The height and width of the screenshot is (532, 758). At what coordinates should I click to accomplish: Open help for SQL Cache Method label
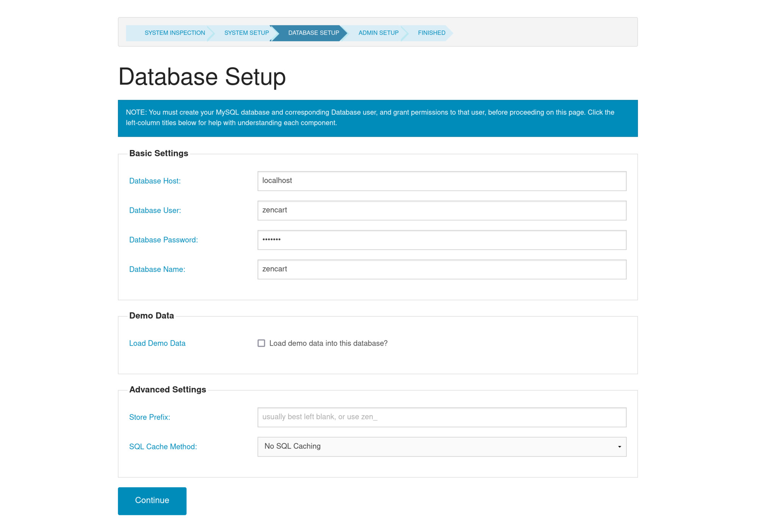(163, 447)
